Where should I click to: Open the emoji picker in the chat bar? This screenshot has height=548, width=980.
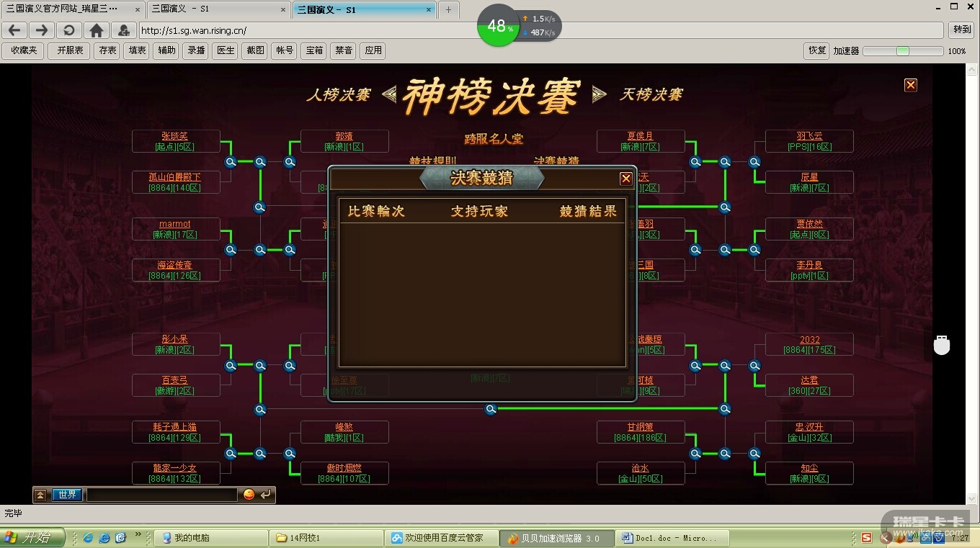(x=249, y=495)
